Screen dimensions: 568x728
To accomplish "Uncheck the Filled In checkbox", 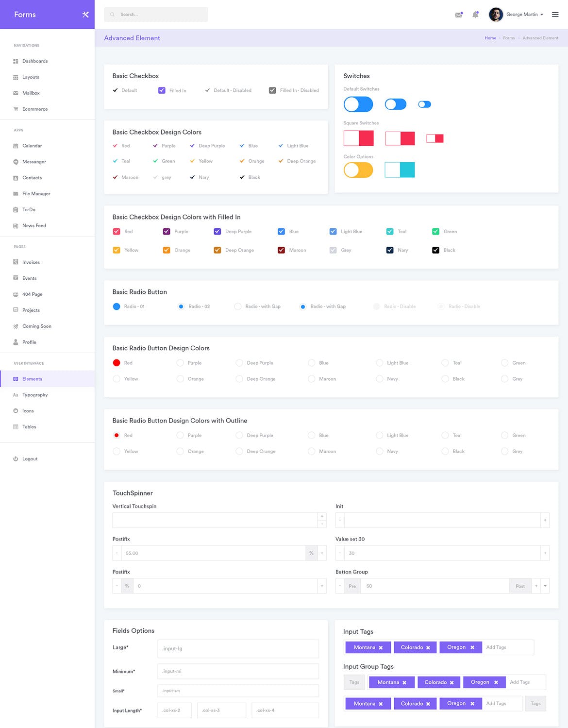I will coord(162,90).
